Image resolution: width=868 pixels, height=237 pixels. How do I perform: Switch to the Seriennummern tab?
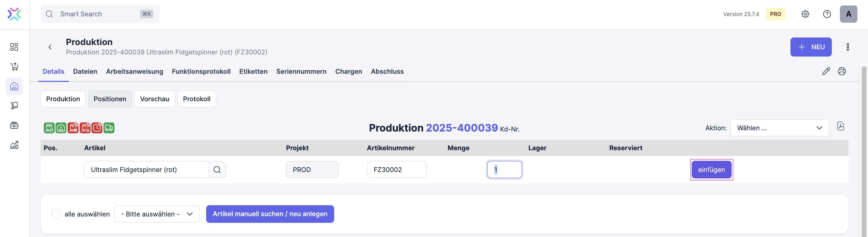(x=301, y=72)
